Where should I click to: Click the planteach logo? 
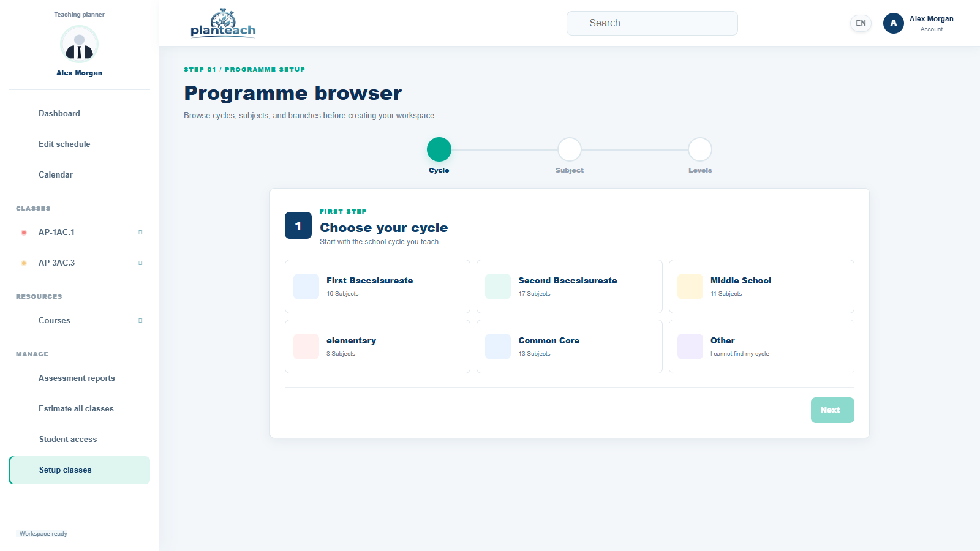point(223,23)
